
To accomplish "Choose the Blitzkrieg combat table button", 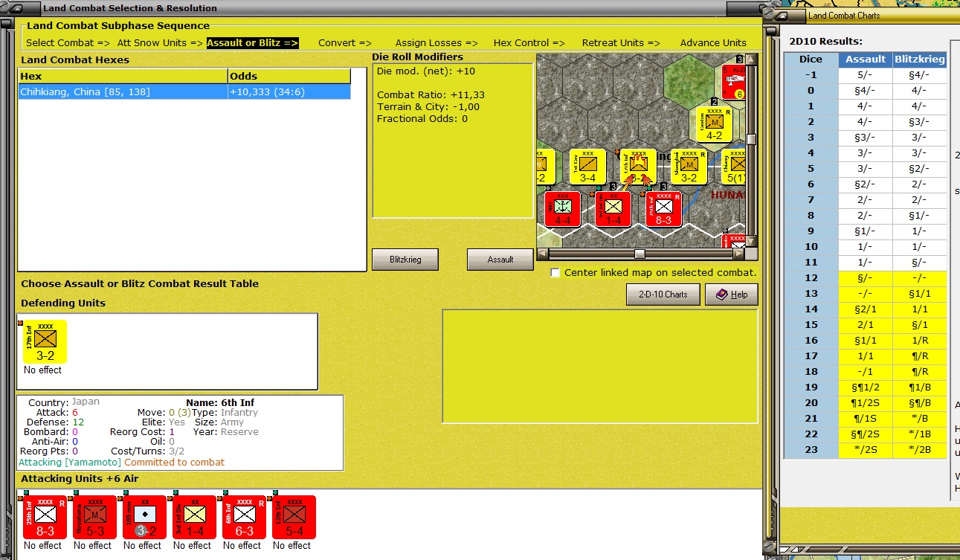I will click(405, 260).
